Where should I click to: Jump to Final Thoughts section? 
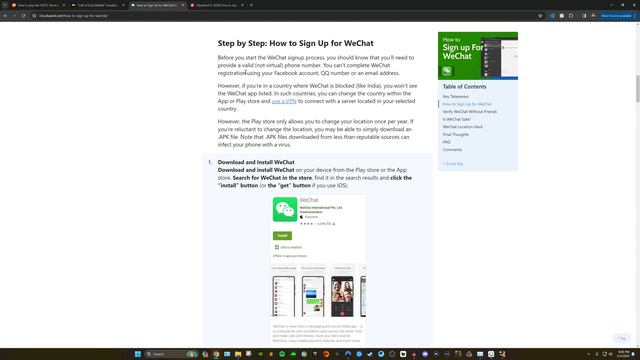coord(456,134)
